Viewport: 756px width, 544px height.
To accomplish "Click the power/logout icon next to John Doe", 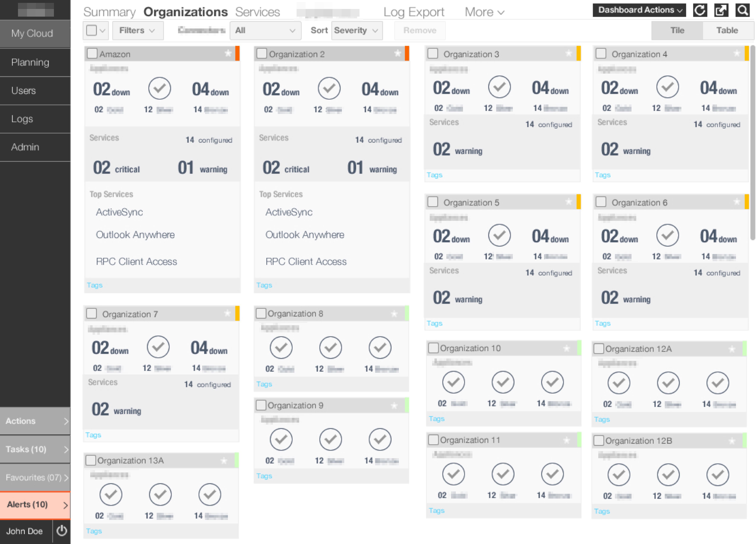I will coord(62,531).
